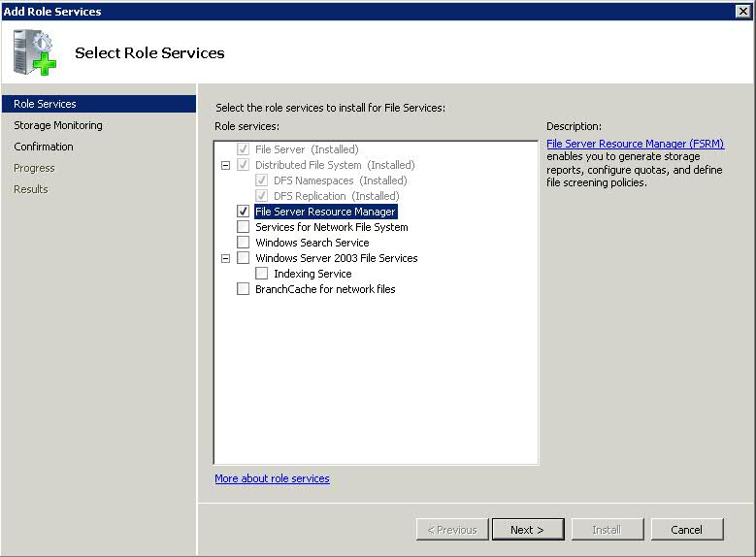Cancel the role services wizard
The height and width of the screenshot is (557, 756).
pos(687,530)
